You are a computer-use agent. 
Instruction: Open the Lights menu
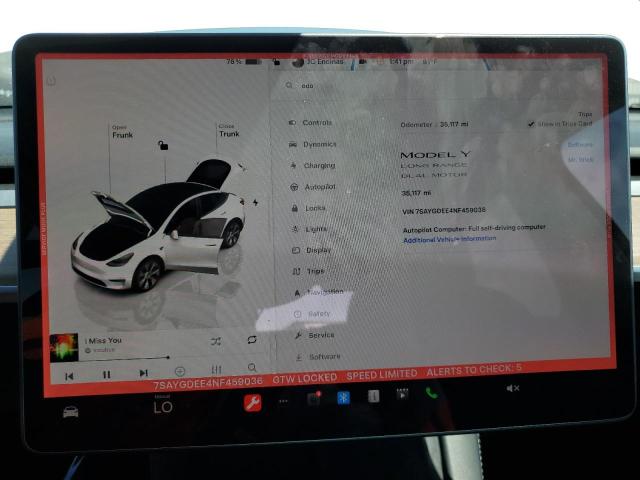309,229
